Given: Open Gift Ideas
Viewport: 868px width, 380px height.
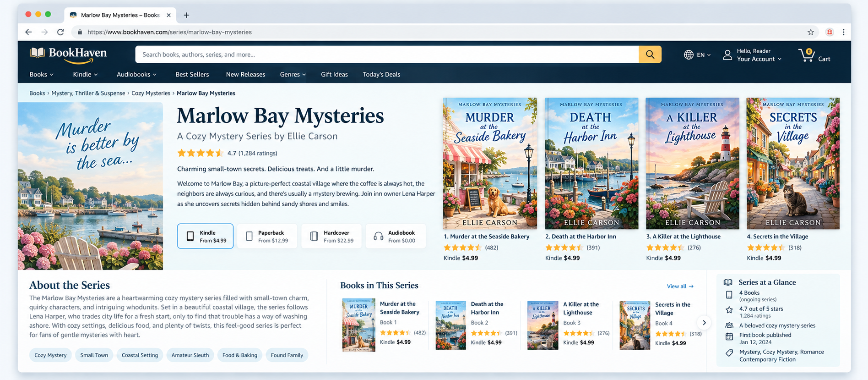Looking at the screenshot, I should click(x=334, y=74).
